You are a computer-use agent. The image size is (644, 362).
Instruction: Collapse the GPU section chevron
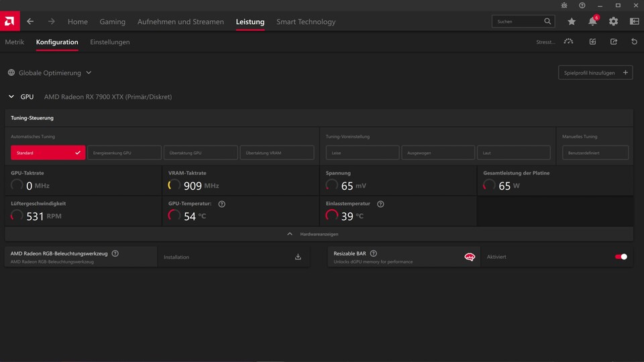[x=11, y=97]
